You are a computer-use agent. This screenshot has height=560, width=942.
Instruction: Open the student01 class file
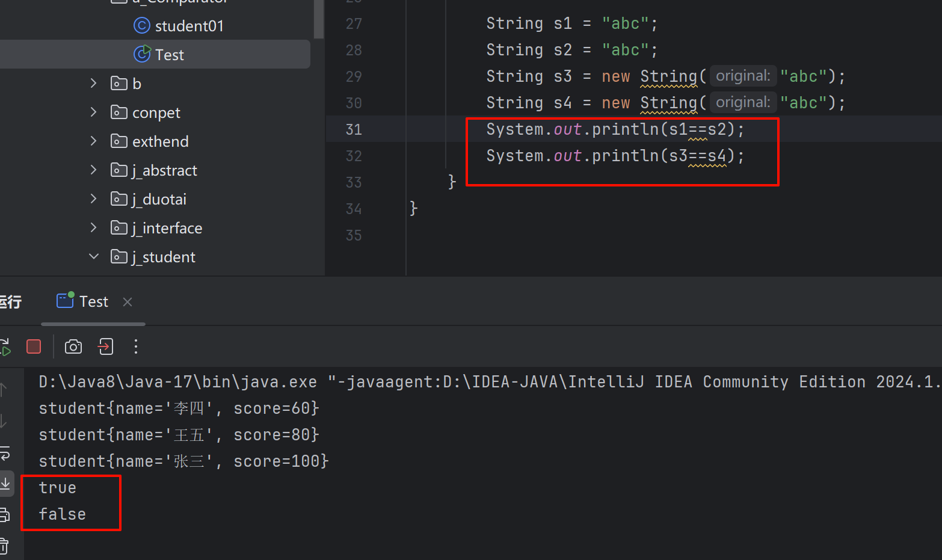[189, 26]
